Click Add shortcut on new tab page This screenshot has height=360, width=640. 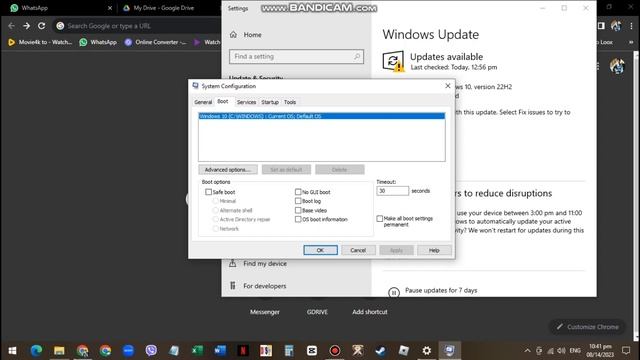[370, 312]
